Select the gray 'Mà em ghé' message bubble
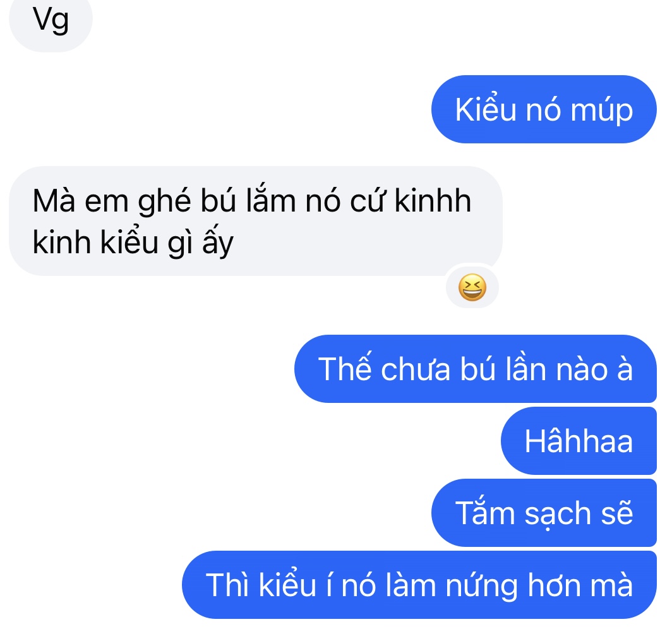This screenshot has height=629, width=672. [x=255, y=221]
